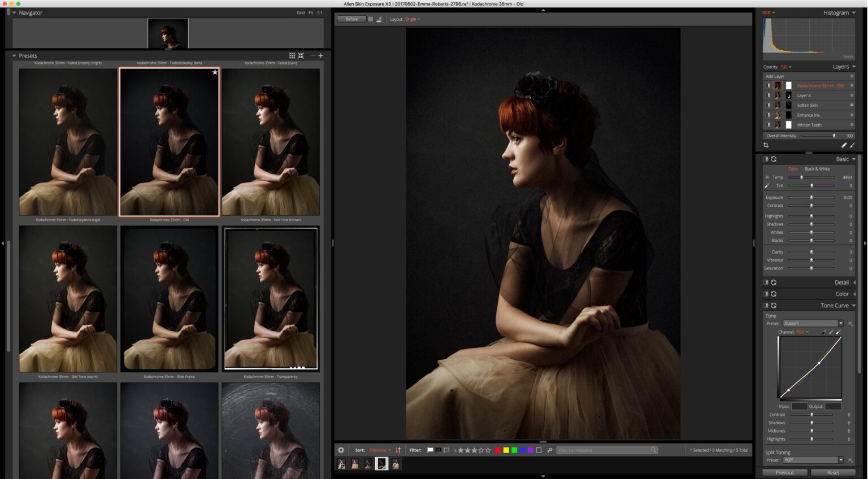The height and width of the screenshot is (479, 868).
Task: Open the filmstrip settings gear icon
Action: 341,450
